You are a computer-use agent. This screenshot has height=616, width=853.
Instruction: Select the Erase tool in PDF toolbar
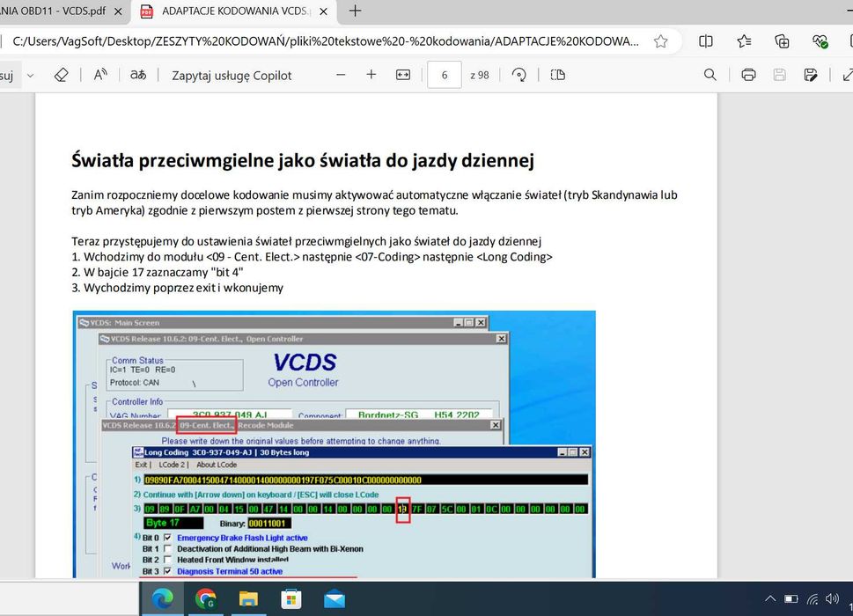[62, 75]
